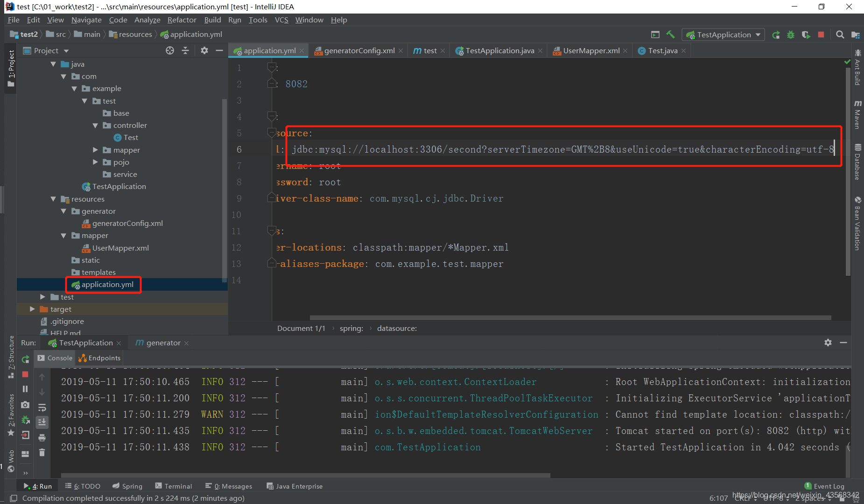
Task: Open the Refactor menu
Action: pos(182,20)
